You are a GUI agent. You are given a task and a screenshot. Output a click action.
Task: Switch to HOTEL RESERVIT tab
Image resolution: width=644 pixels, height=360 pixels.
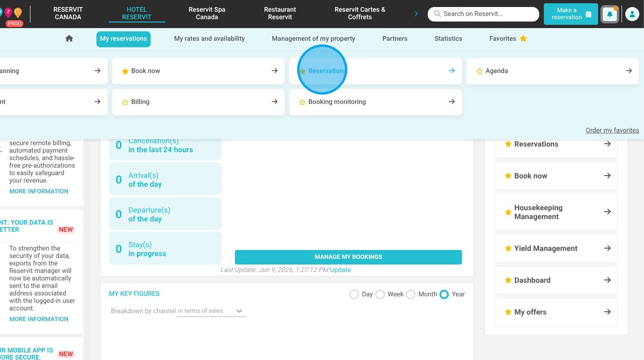click(137, 13)
